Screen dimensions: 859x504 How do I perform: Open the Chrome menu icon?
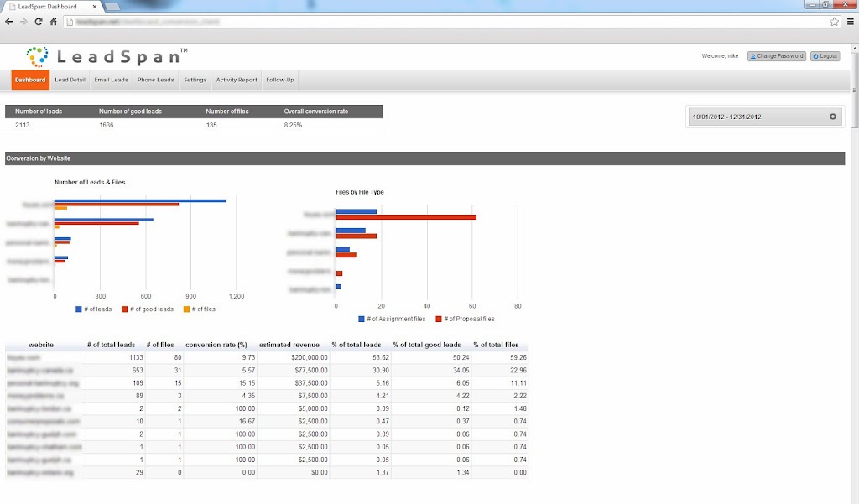(851, 22)
